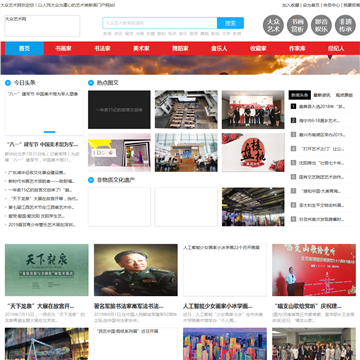This screenshot has height=360, width=360.
Task: Click the 非物质文化遗产 section circle icon
Action: (x=91, y=180)
